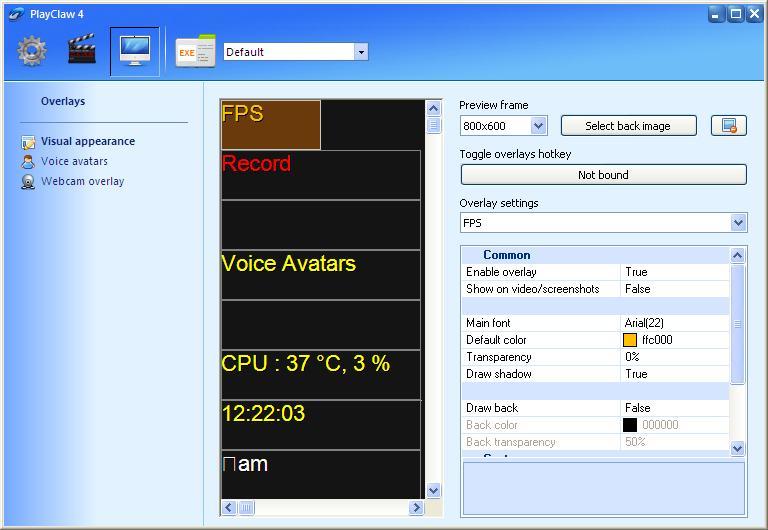Click the Visual appearance icon
This screenshot has height=530, width=768.
(28, 142)
